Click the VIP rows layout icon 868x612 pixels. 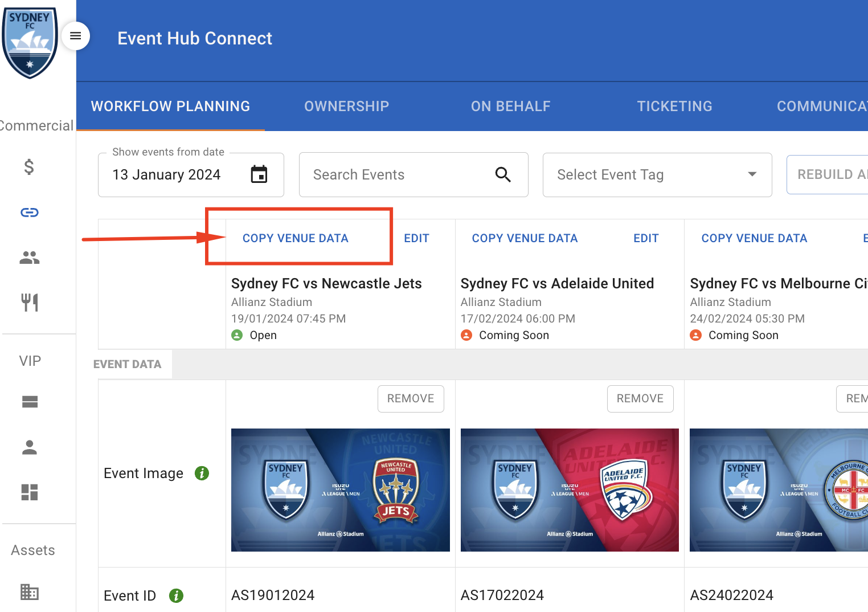point(30,402)
